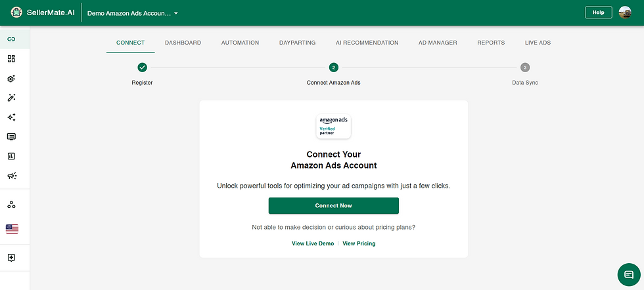Switch to the CONNECT tab
This screenshot has height=290, width=644.
click(x=131, y=43)
